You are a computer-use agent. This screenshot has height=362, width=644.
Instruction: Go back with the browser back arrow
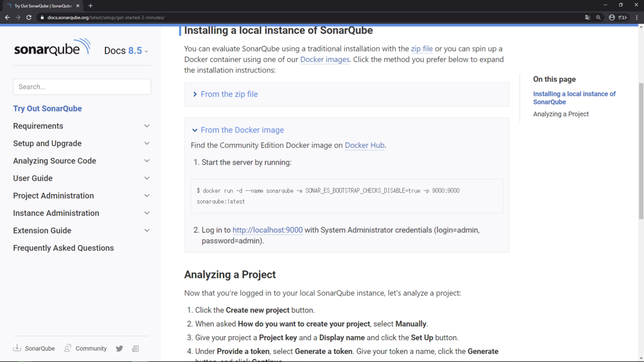[7, 17]
